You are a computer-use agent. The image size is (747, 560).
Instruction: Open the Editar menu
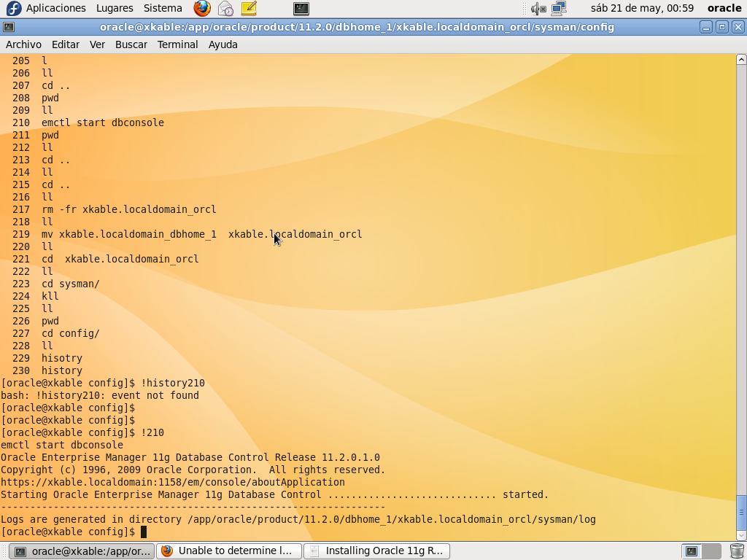click(65, 44)
